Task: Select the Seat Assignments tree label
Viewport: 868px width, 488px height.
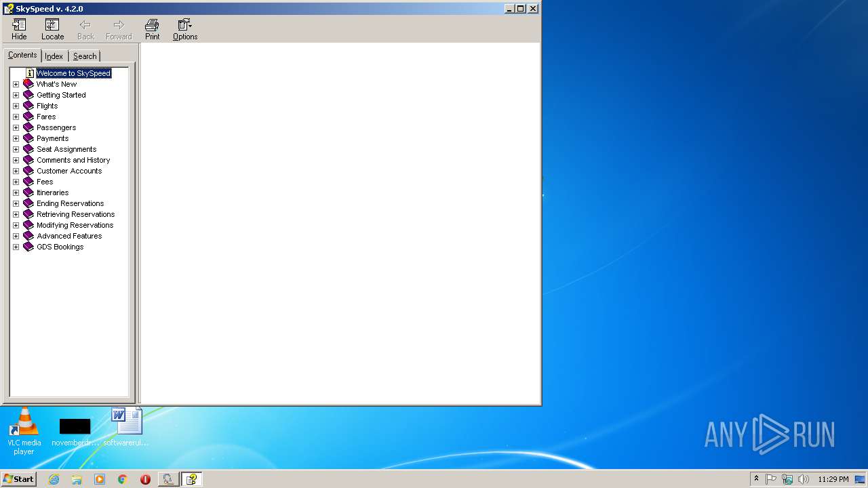Action: coord(66,149)
